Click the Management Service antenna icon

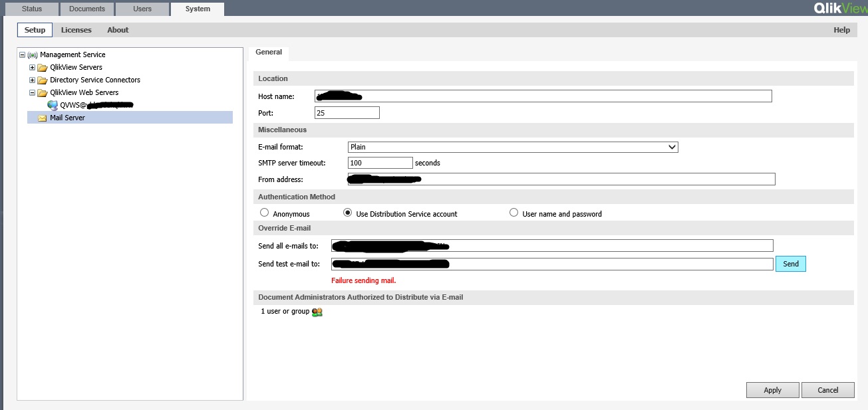point(33,54)
